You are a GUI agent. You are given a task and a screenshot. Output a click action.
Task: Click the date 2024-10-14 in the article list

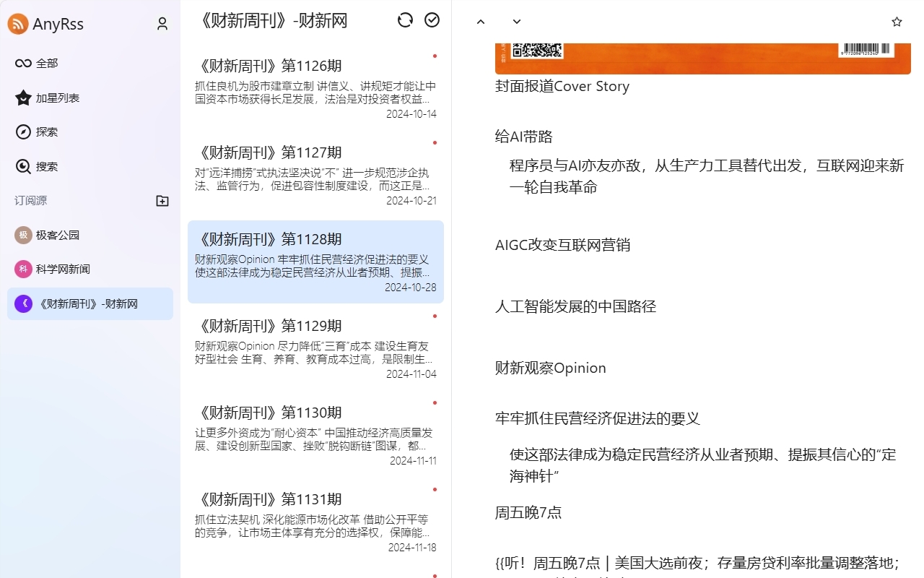pyautogui.click(x=411, y=114)
